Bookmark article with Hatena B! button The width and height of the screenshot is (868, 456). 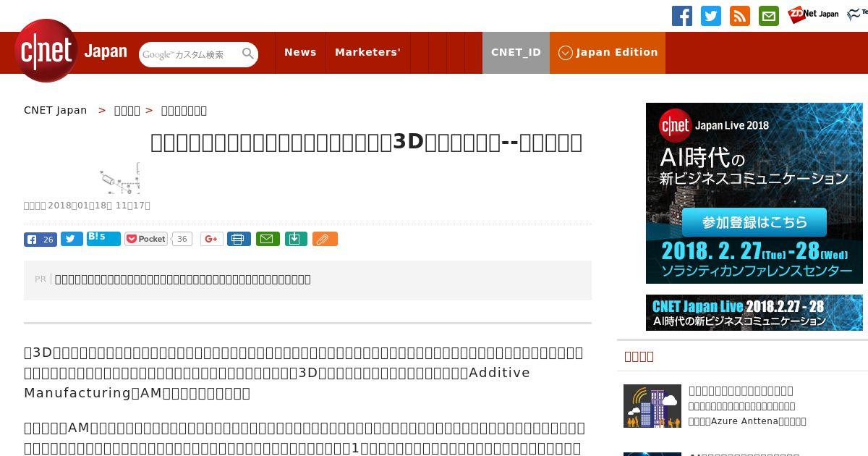[103, 239]
